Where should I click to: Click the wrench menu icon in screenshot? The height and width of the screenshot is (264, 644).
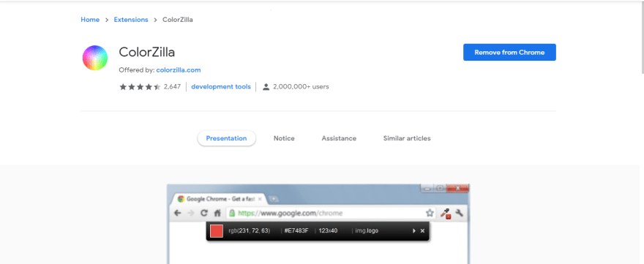(459, 213)
